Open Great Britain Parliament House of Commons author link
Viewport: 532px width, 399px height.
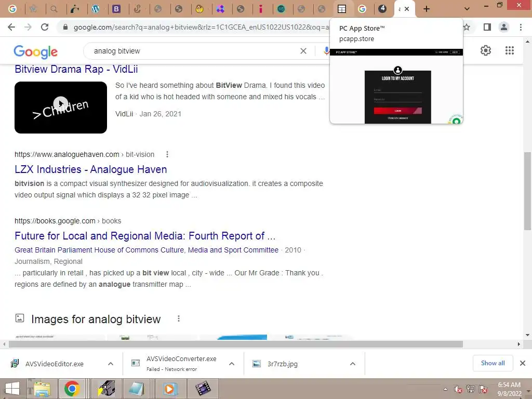tap(147, 250)
